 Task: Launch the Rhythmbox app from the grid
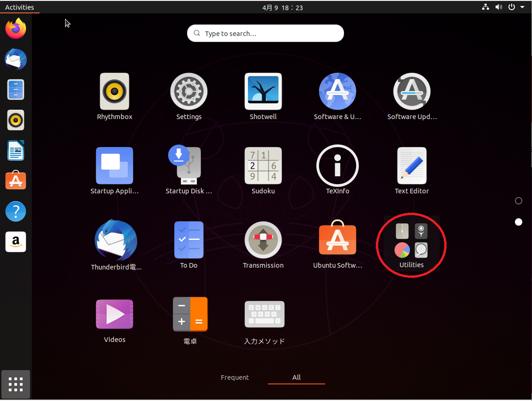pyautogui.click(x=115, y=96)
